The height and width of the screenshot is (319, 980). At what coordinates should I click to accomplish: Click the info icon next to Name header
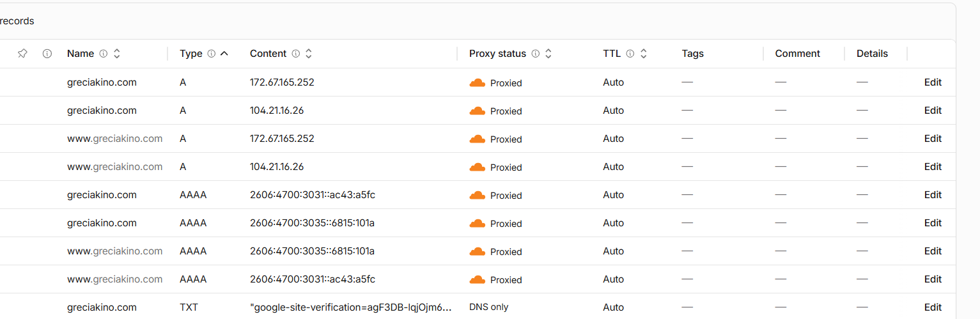[x=104, y=54]
